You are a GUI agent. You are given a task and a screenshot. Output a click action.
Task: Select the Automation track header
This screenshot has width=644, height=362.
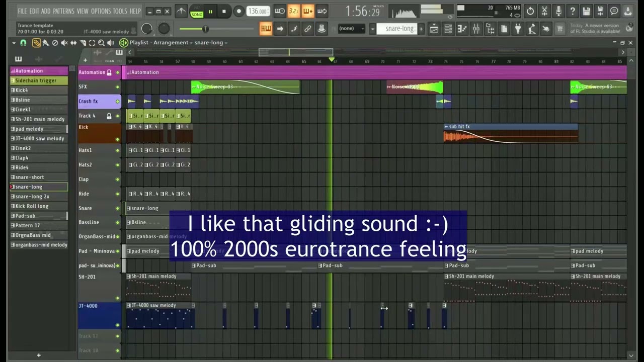pyautogui.click(x=99, y=72)
